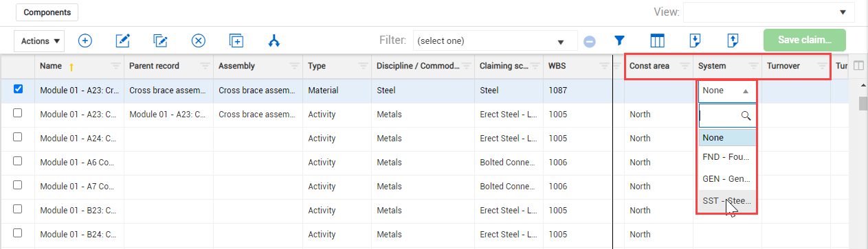
Task: Click the split hierarchy icon
Action: 274,40
